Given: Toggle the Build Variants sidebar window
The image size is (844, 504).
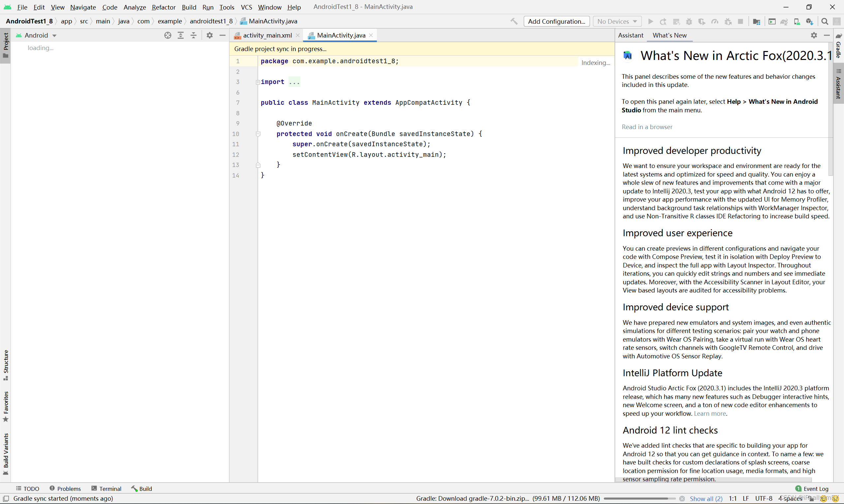Looking at the screenshot, I should pos(5,454).
